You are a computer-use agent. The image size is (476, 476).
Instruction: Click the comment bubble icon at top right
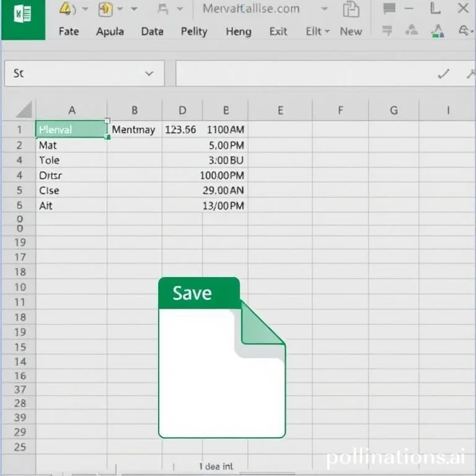tap(389, 9)
